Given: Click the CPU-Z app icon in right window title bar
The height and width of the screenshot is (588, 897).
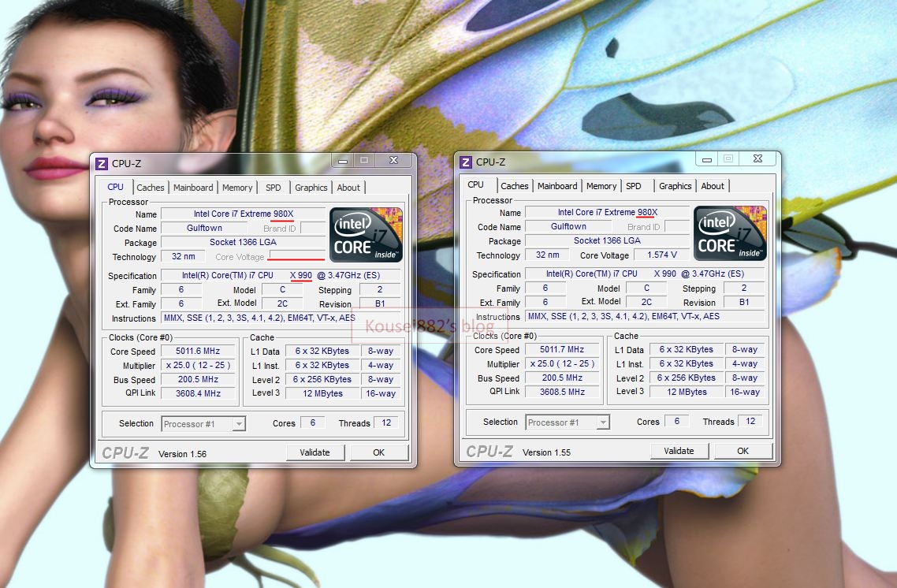Looking at the screenshot, I should pyautogui.click(x=466, y=162).
